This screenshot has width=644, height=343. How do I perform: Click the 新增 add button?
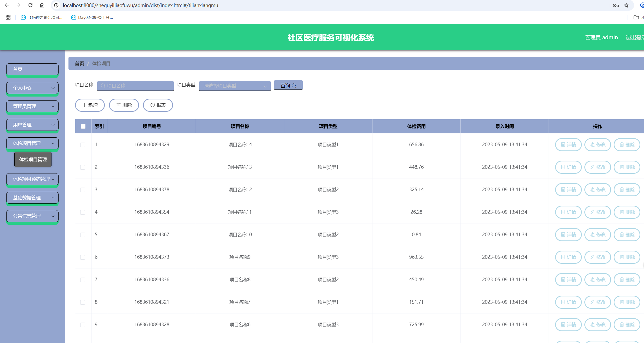coord(90,105)
